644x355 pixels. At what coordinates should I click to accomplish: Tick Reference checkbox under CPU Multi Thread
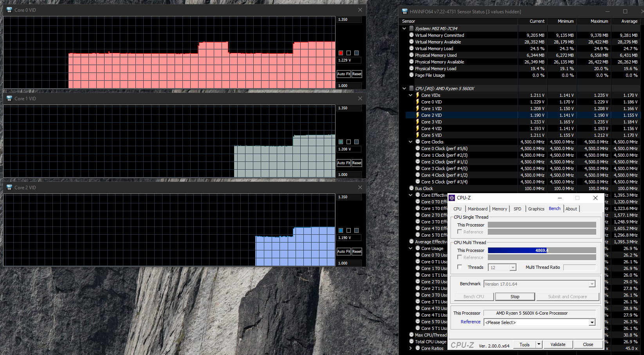pos(460,257)
